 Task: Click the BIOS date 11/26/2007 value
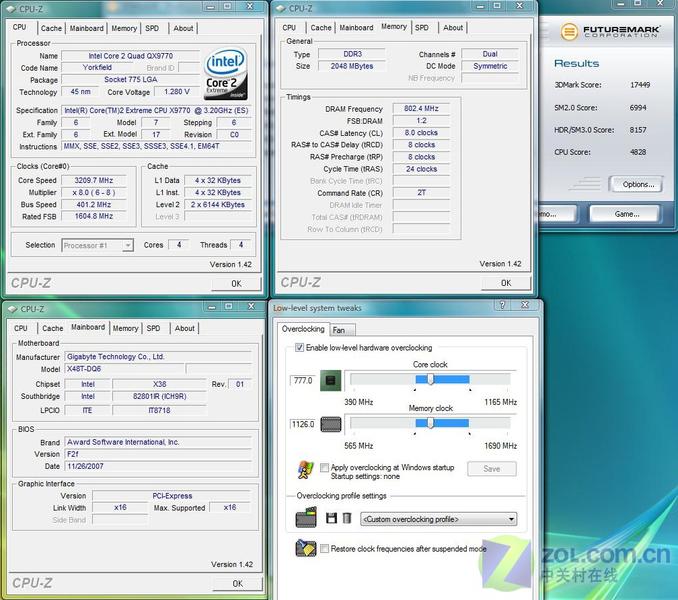(x=158, y=466)
